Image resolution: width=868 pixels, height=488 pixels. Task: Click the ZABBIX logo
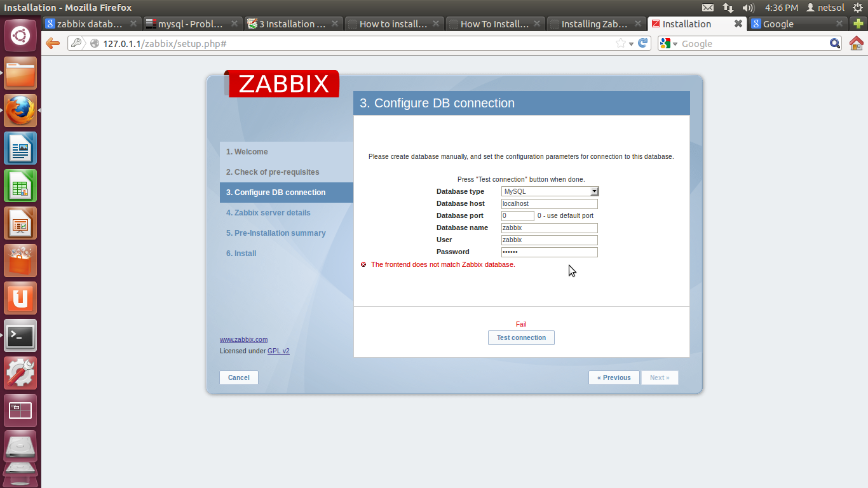(283, 84)
